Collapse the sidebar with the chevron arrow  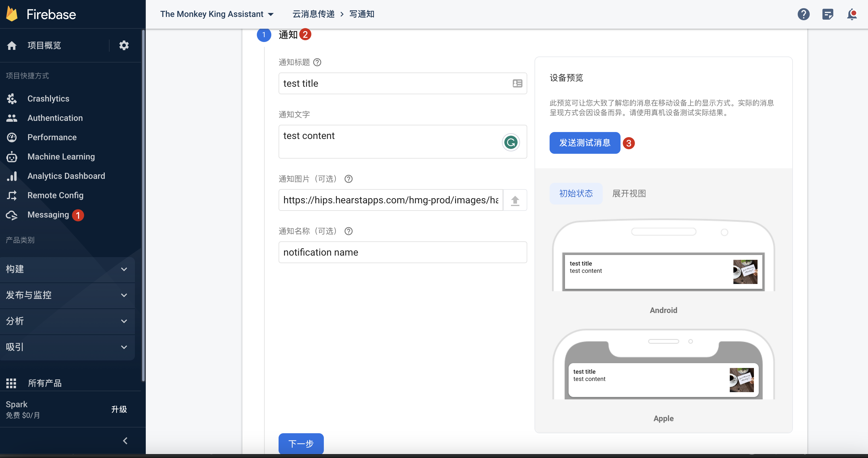(125, 440)
